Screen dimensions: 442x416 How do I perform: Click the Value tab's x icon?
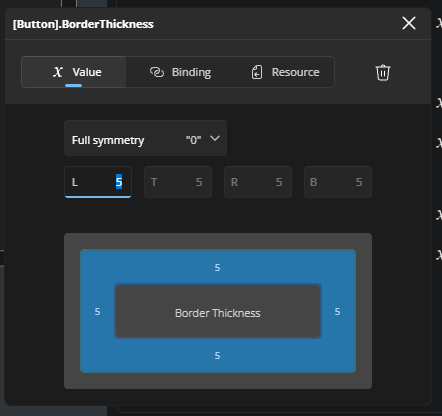(58, 72)
